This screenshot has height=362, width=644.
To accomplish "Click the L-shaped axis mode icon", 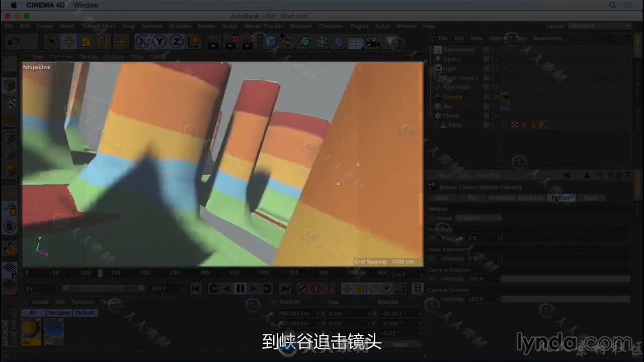I will (10, 193).
